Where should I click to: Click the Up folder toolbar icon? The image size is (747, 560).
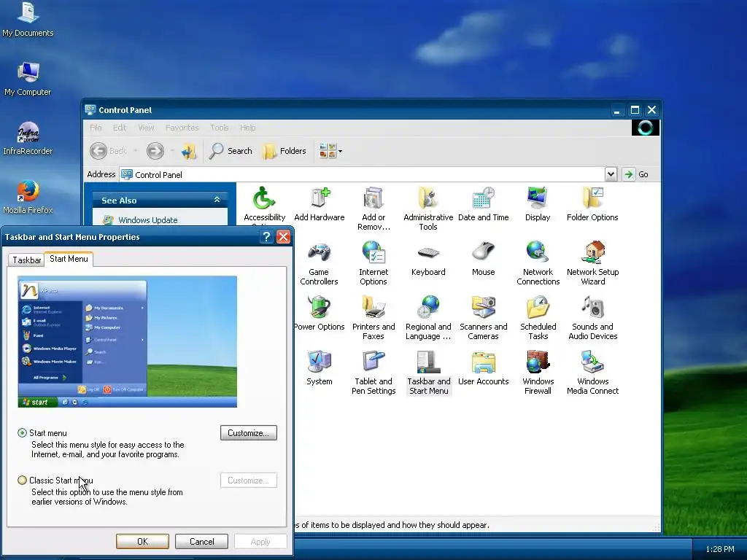click(x=189, y=151)
